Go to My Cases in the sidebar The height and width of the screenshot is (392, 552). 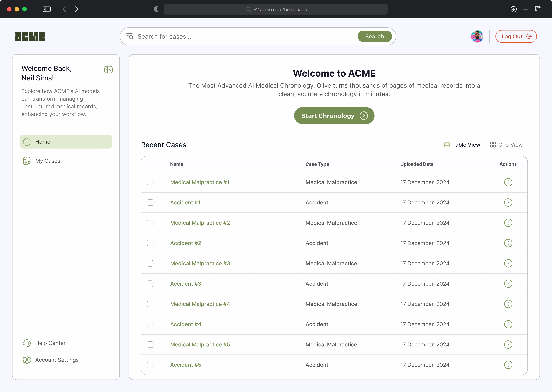pyautogui.click(x=48, y=161)
